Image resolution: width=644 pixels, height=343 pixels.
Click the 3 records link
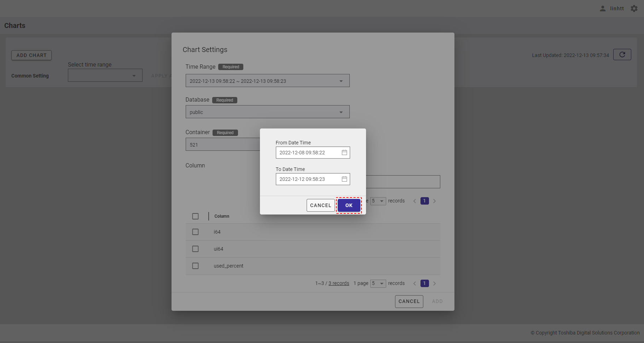point(338,284)
